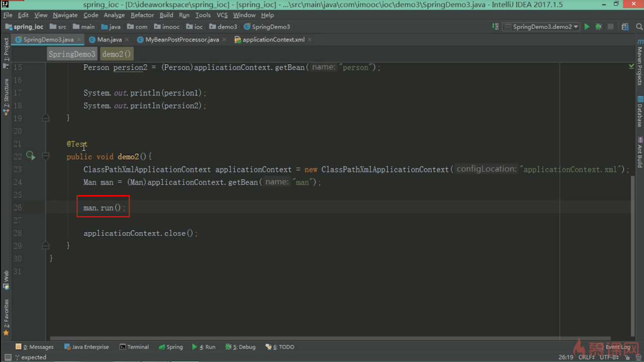The image size is (644, 362).
Task: Click spring_ioc breadcrumb in navigation bar
Action: [24, 27]
